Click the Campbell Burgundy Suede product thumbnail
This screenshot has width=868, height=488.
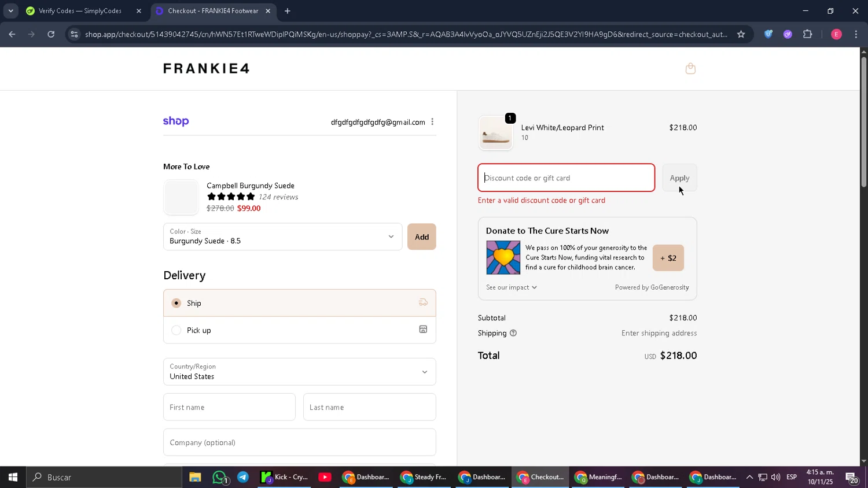tap(181, 197)
